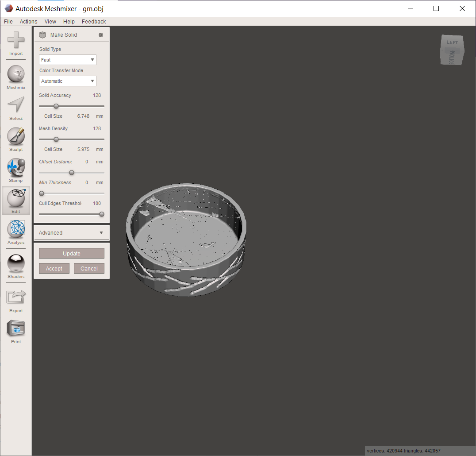476x456 pixels.
Task: Click the Make Solid cube icon
Action: (x=42, y=35)
